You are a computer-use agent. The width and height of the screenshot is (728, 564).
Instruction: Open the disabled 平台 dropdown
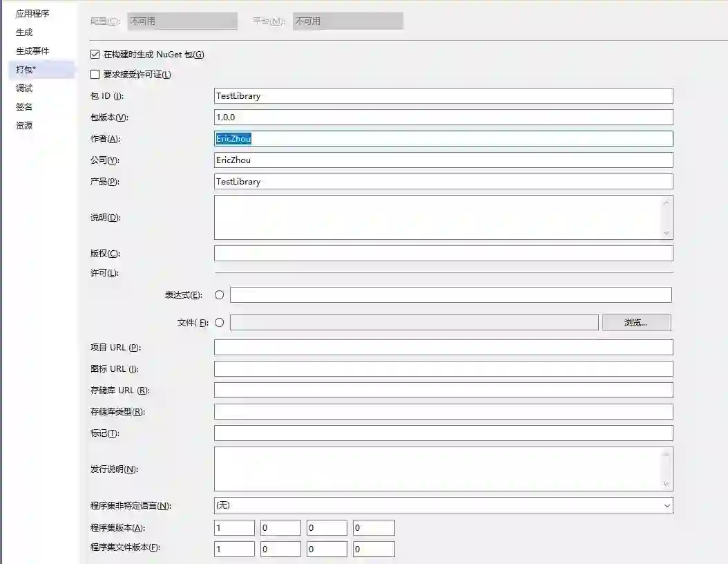(x=347, y=21)
